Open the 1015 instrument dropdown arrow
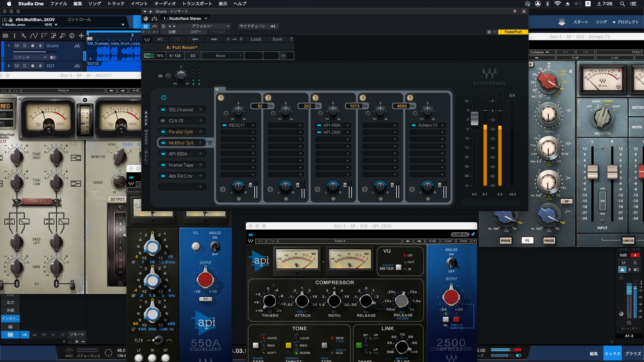 (x=56, y=25)
